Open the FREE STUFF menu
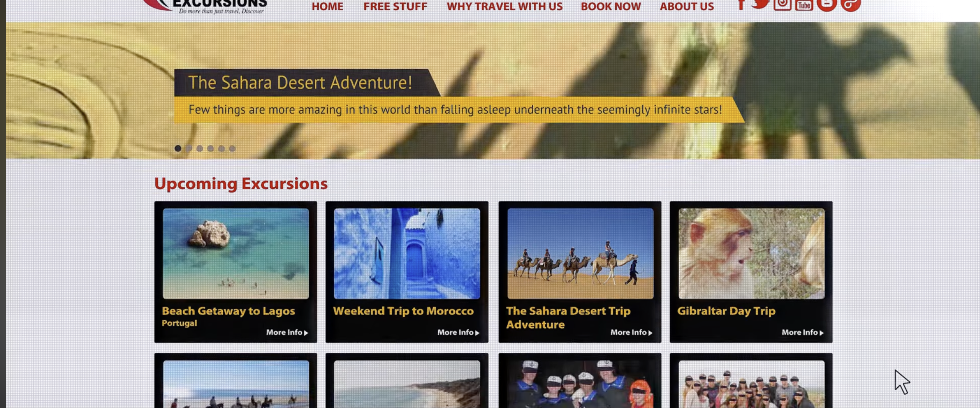The height and width of the screenshot is (408, 980). tap(395, 6)
